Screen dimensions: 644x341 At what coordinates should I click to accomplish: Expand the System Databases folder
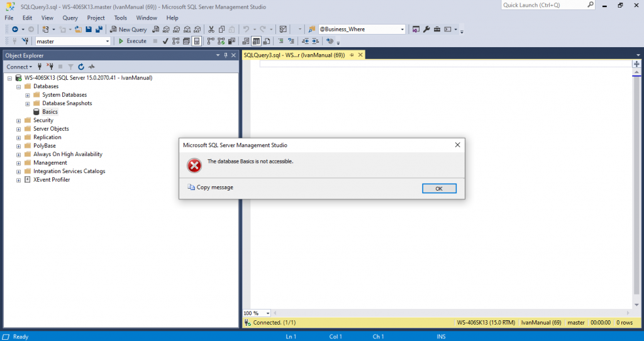(x=28, y=95)
